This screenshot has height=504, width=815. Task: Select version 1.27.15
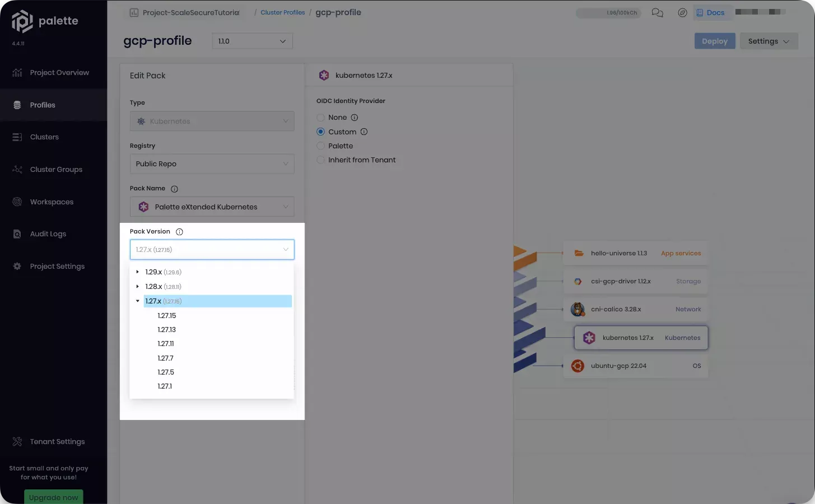point(167,316)
